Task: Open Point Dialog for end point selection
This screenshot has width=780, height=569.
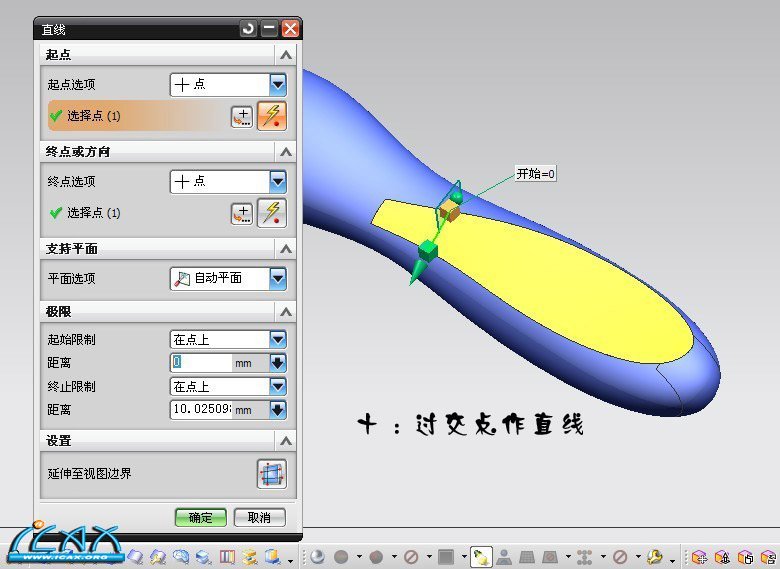Action: coord(242,214)
